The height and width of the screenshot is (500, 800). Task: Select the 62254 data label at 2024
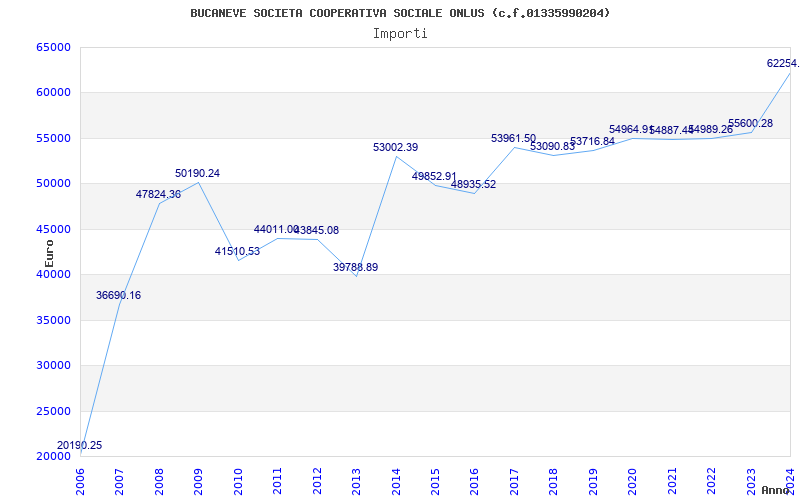(783, 63)
